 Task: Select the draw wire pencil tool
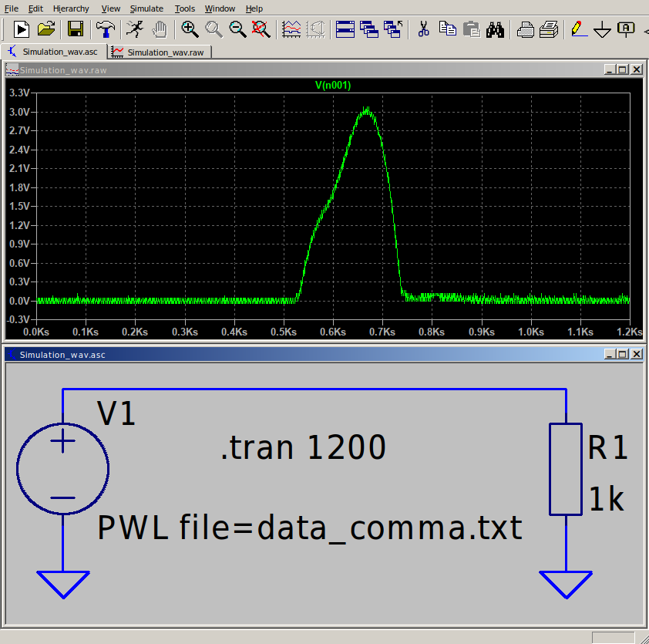pos(579,29)
